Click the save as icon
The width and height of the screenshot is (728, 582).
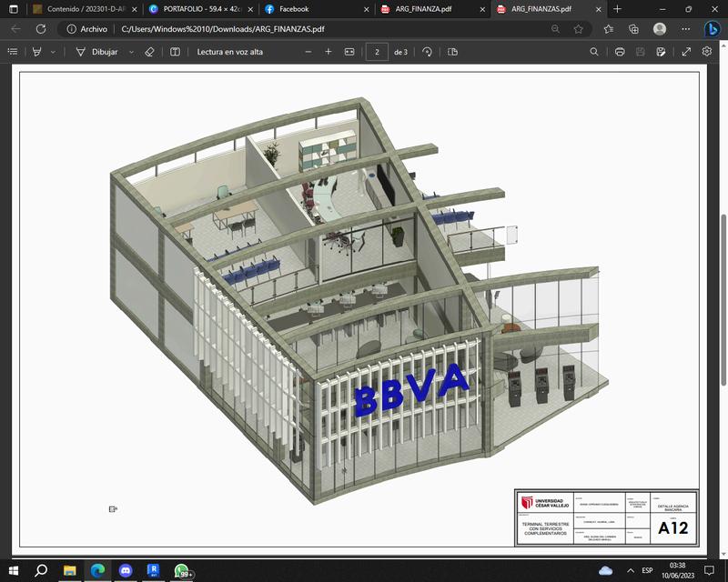(x=662, y=52)
